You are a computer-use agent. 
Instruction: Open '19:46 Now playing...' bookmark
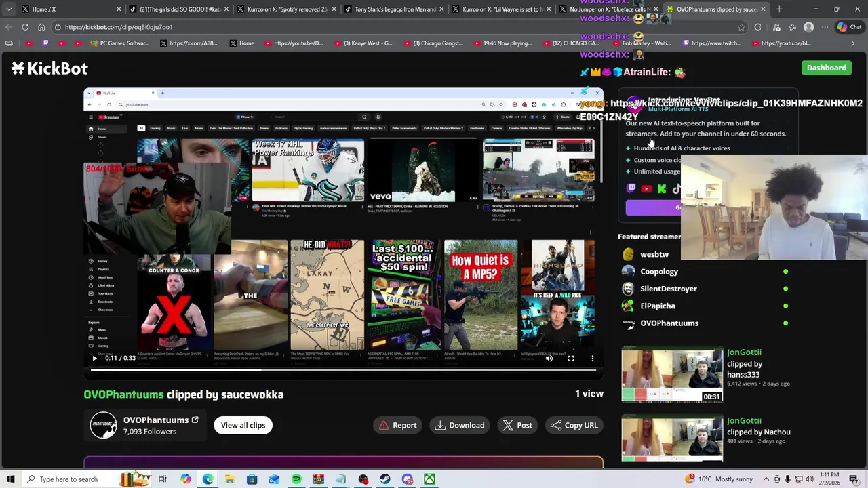click(502, 43)
